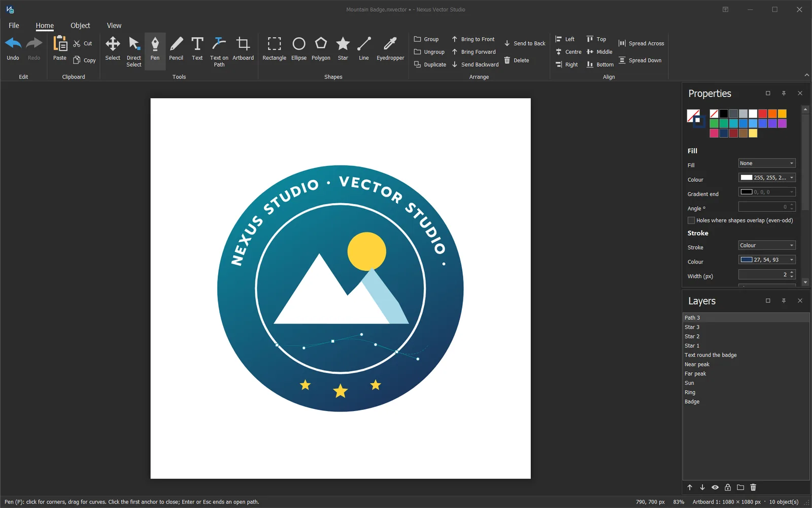The image size is (812, 508).
Task: Create a new layer group folder
Action: point(740,487)
